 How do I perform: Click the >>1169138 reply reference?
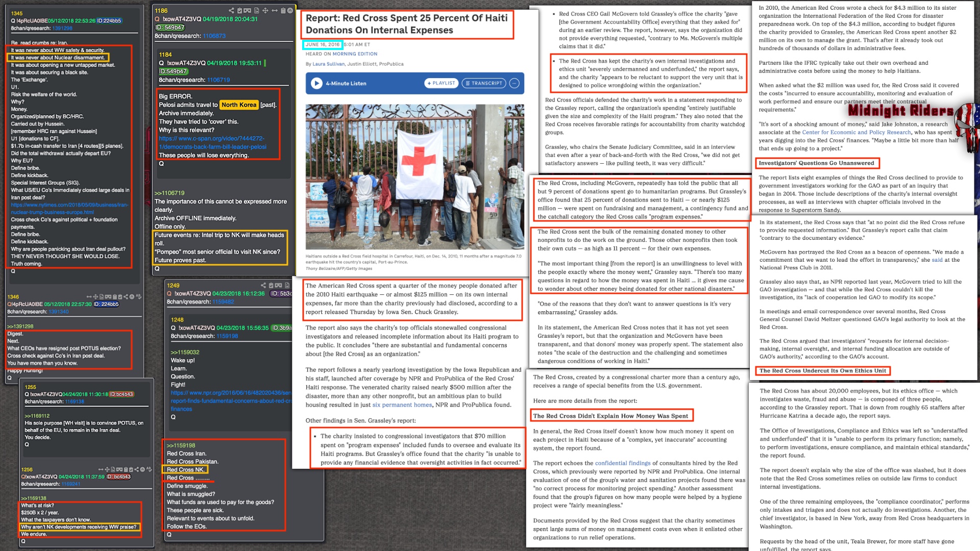[34, 498]
